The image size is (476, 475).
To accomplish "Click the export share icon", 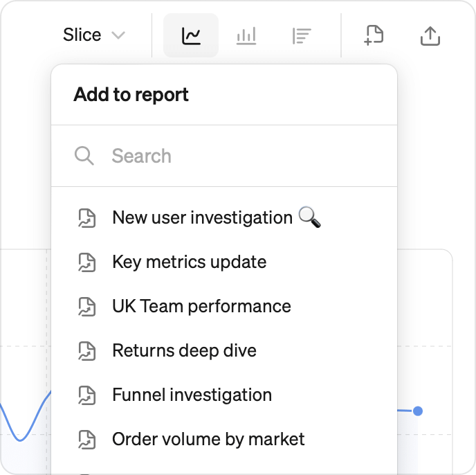I will coord(430,35).
